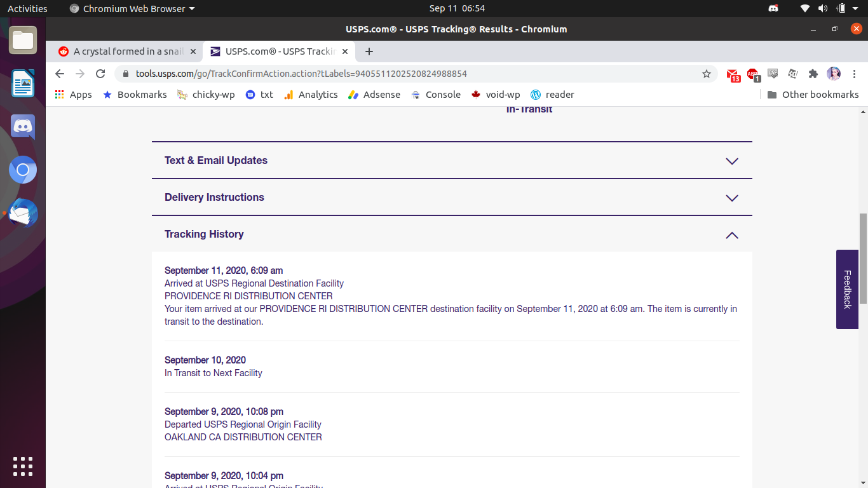
Task: Open the Chromium profile avatar
Action: [x=834, y=74]
